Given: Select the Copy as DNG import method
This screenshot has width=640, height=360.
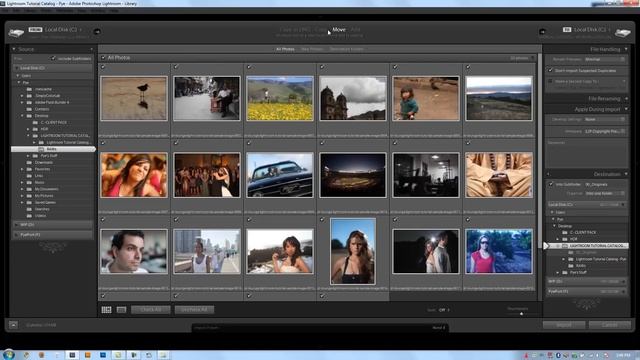Looking at the screenshot, I should (295, 29).
